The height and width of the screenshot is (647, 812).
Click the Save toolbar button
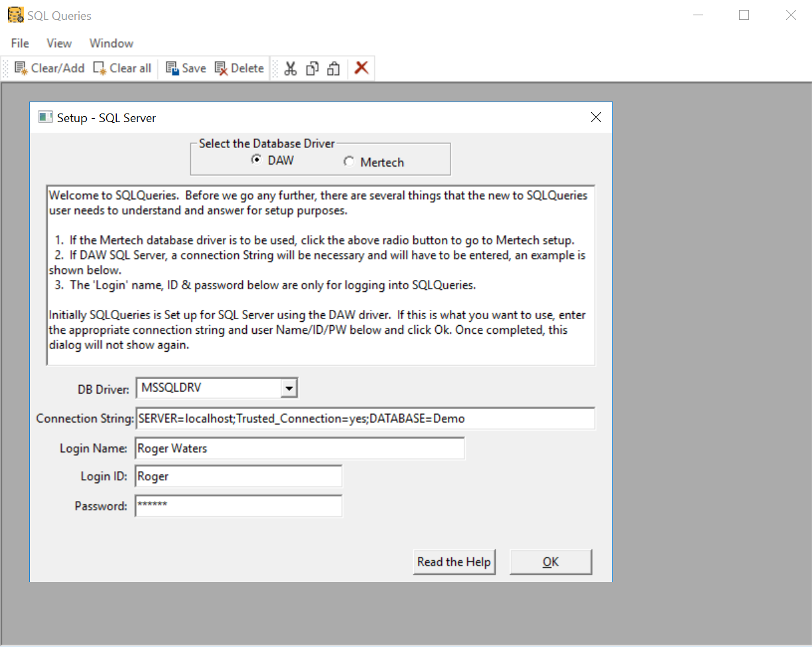[x=186, y=68]
